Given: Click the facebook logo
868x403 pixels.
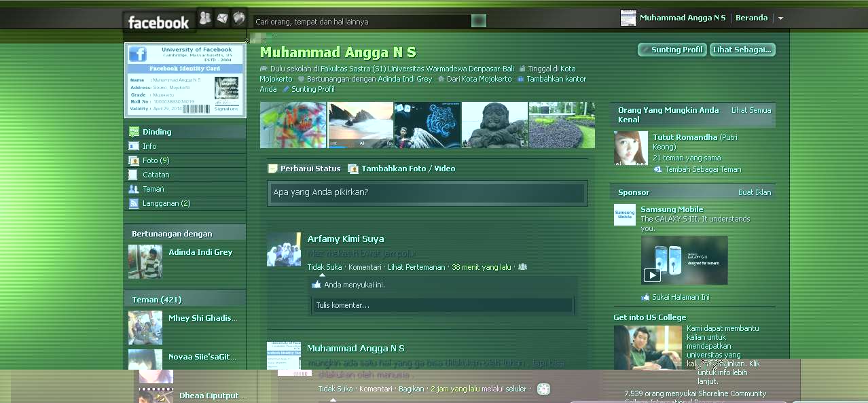Looking at the screenshot, I should point(159,22).
